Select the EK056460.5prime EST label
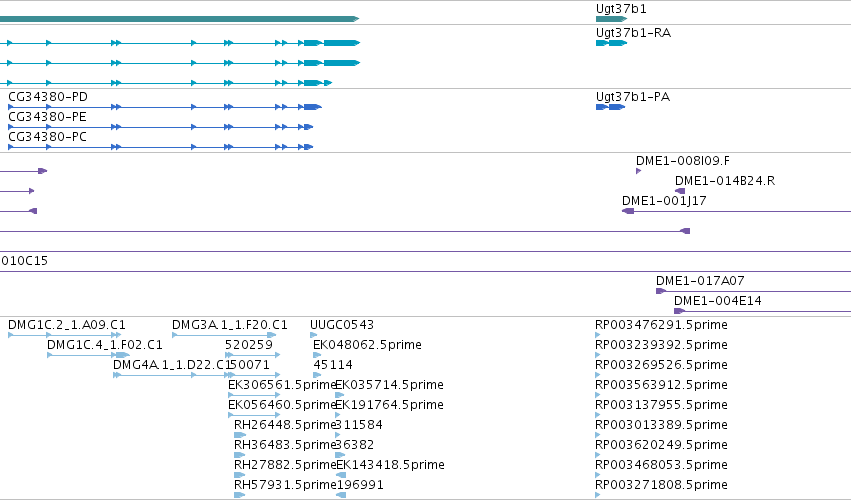Screen dimensions: 851x500 [282, 405]
